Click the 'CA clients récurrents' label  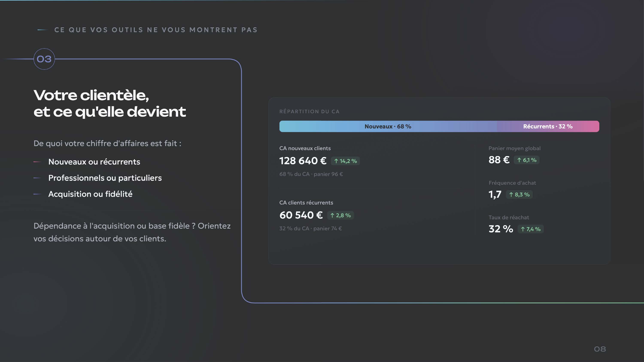(x=306, y=203)
